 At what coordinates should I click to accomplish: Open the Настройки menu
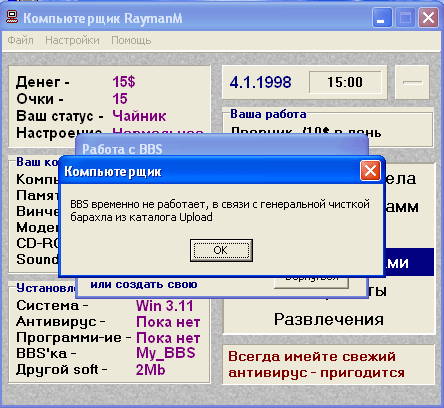72,40
